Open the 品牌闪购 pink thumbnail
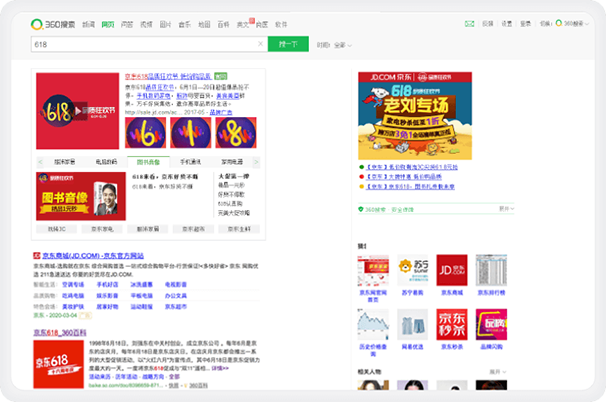 coord(491,324)
